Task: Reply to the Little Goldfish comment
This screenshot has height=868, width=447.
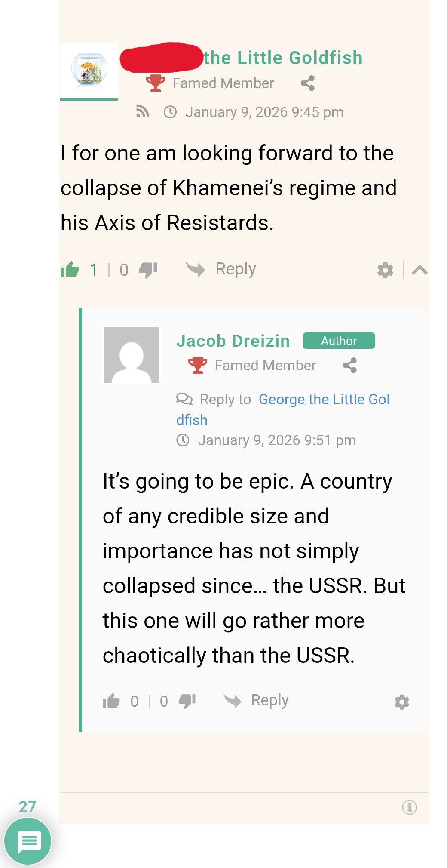Action: (x=221, y=269)
